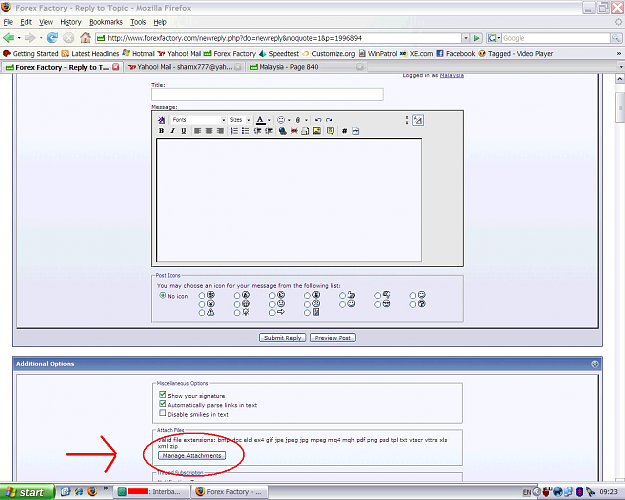Align message text left

(x=197, y=131)
